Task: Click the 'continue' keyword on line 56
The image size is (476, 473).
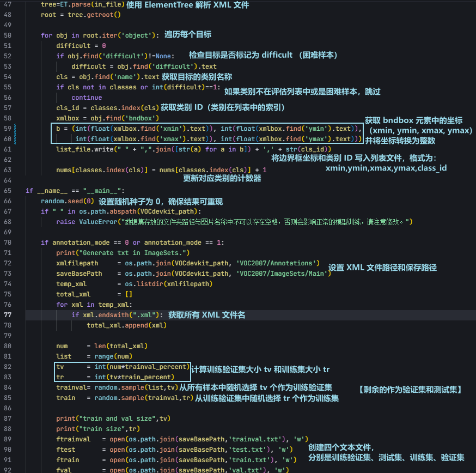Action: tap(87, 98)
